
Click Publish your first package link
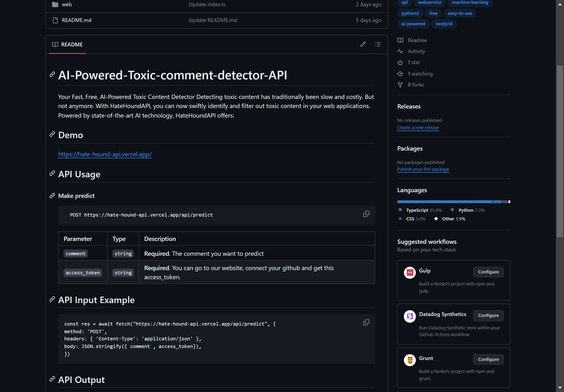point(423,169)
